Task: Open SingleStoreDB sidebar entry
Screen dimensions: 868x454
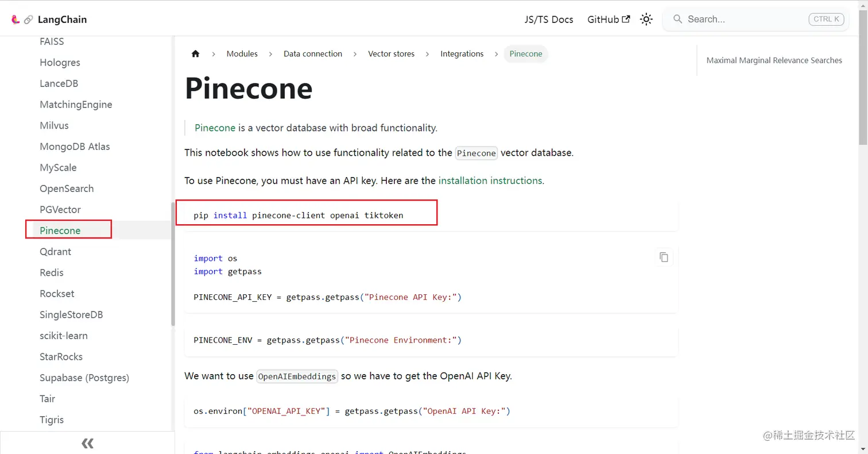Action: click(x=71, y=315)
